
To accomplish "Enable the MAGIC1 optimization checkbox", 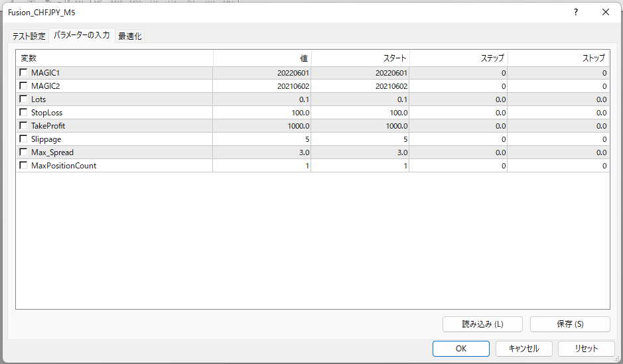I will (x=23, y=73).
